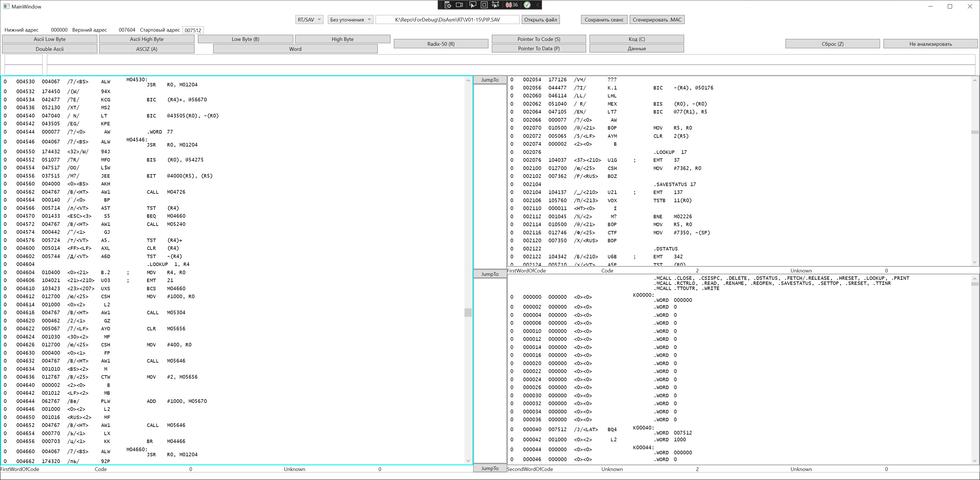Mark selection as Radix-50 (R)
Viewport: 980px width, 480px height.
point(440,44)
